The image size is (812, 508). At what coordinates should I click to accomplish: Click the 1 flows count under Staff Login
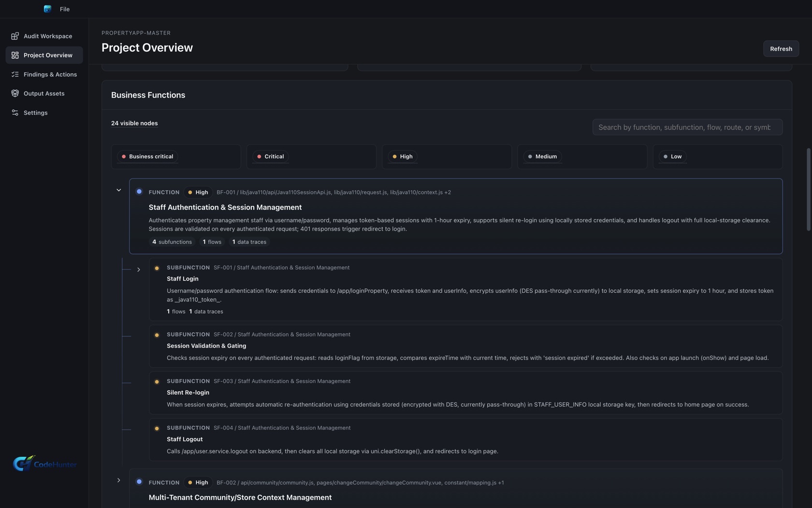tap(176, 312)
